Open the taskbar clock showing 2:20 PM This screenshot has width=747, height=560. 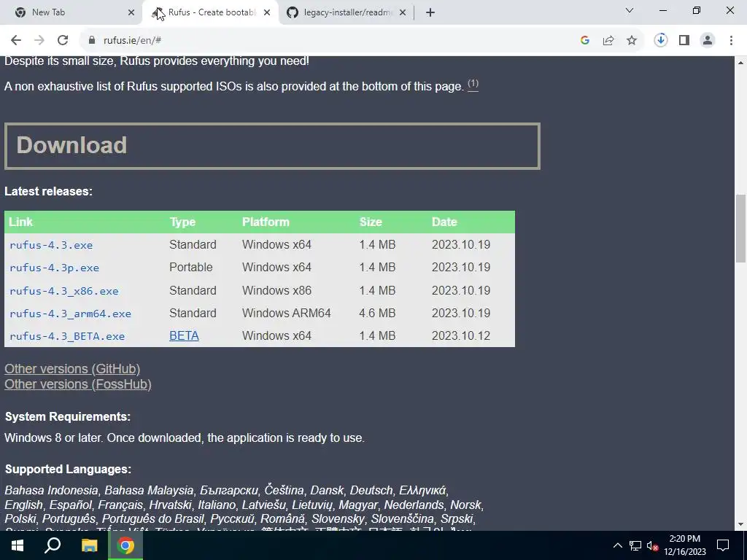pyautogui.click(x=685, y=545)
